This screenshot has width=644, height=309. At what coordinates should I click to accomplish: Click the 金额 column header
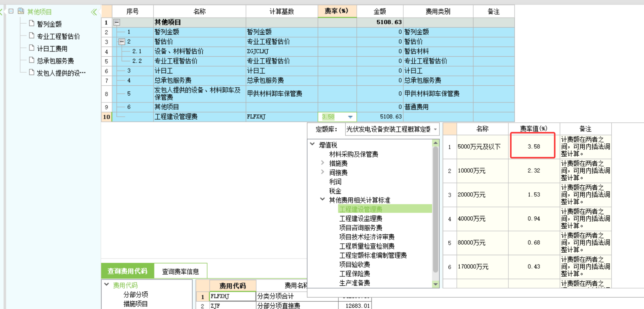380,11
